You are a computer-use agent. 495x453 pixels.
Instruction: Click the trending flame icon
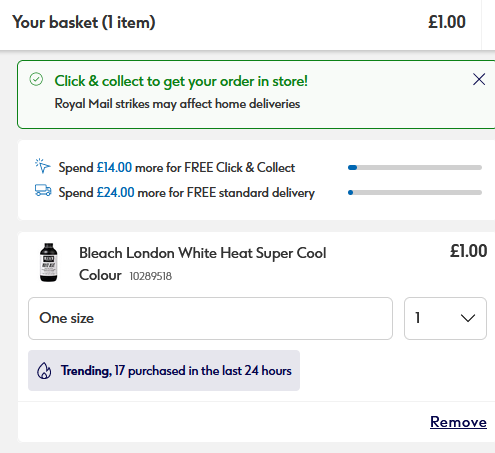(44, 370)
